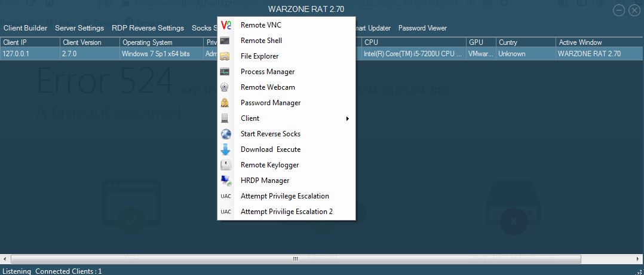Sort by the Client Version column header
The height and width of the screenshot is (275, 644).
coord(90,42)
